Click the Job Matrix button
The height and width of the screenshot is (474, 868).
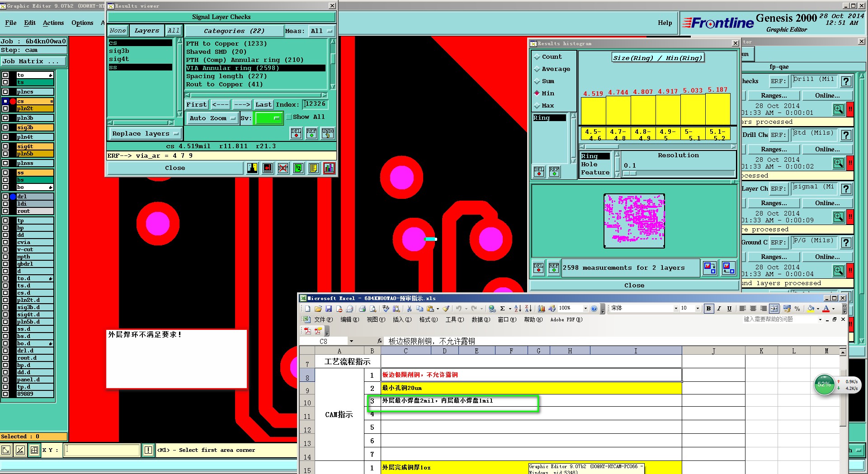coord(34,61)
